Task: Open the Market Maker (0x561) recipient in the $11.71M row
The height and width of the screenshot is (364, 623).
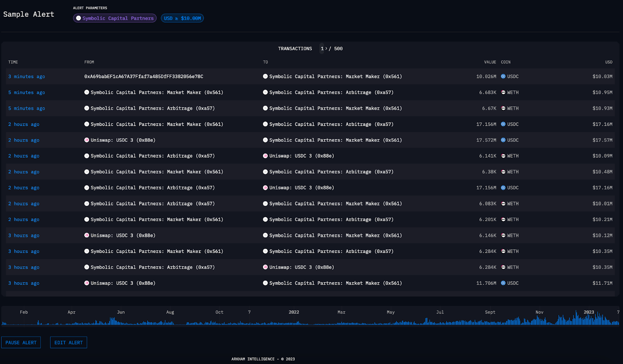Action: [336, 283]
